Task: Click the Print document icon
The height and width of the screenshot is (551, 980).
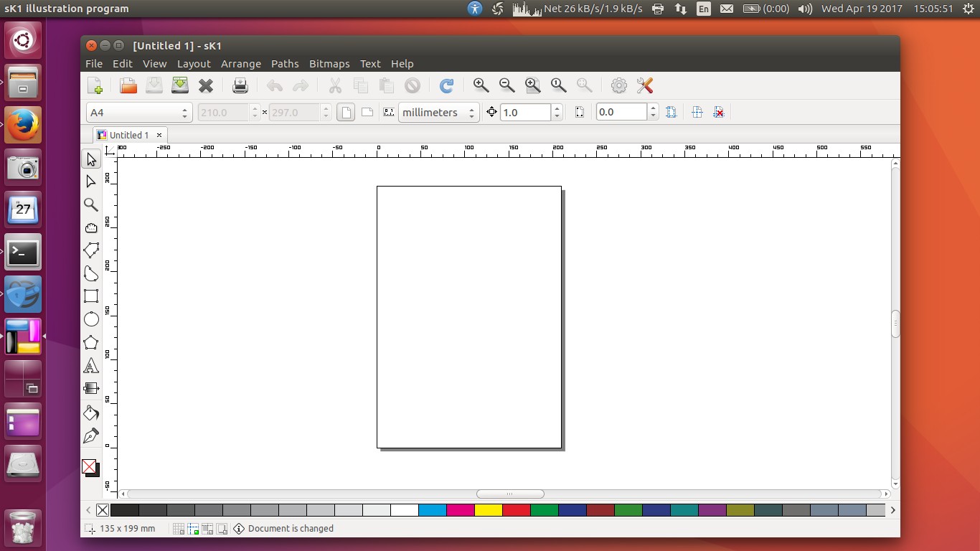Action: coord(240,86)
